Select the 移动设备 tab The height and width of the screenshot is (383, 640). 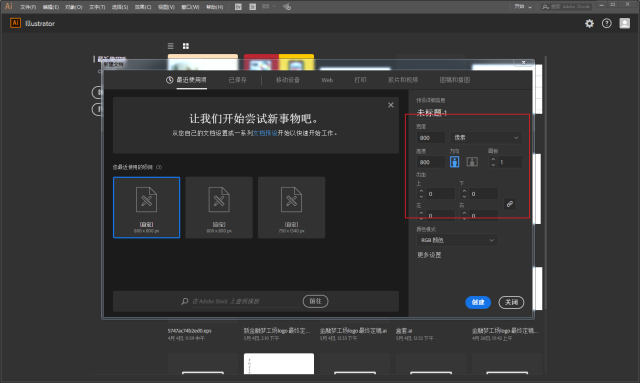click(x=288, y=80)
